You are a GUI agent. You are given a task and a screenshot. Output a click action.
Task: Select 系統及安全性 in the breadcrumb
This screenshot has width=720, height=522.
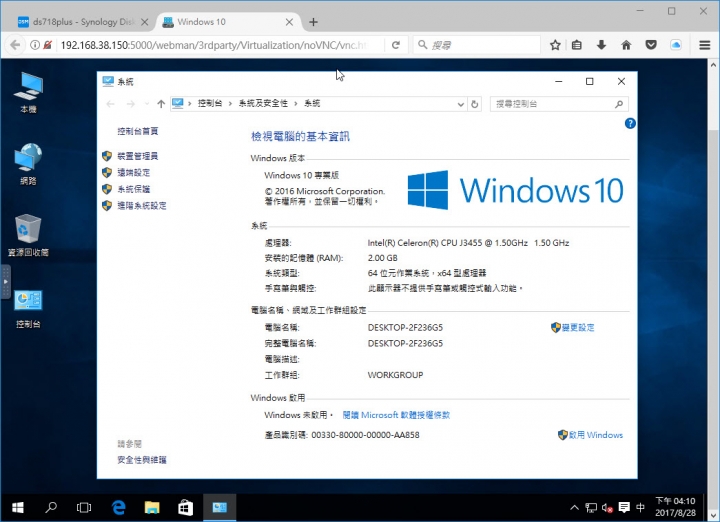tap(263, 103)
